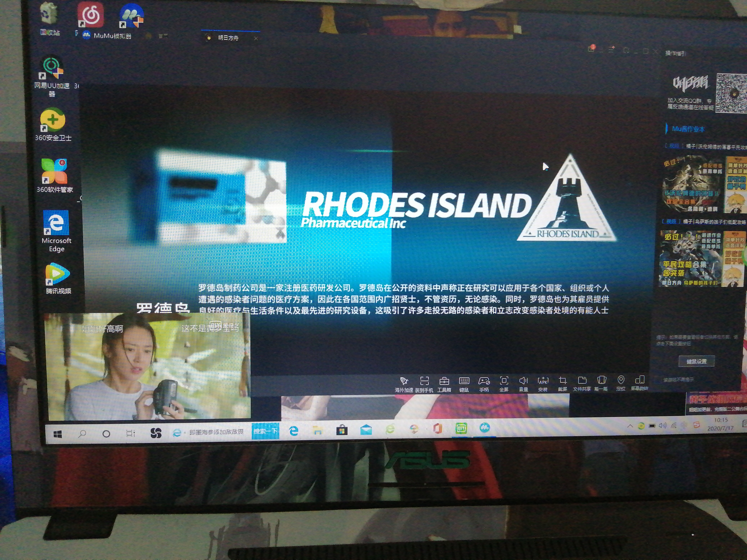
Task: Open the 手柄 gamepad settings
Action: coord(484,384)
